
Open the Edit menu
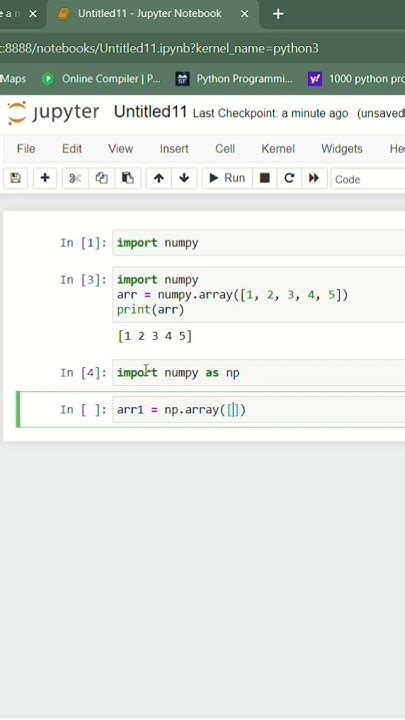(x=72, y=149)
